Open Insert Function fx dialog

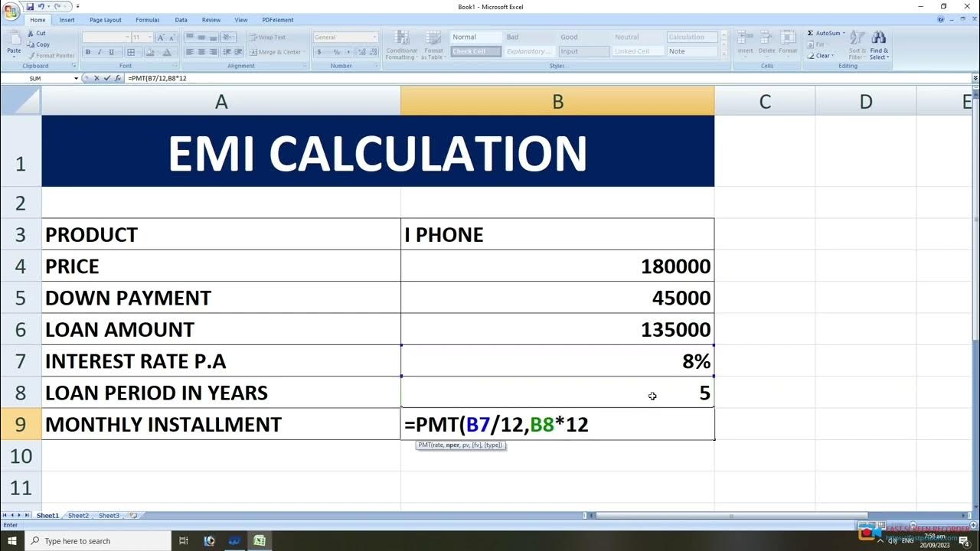click(x=117, y=78)
